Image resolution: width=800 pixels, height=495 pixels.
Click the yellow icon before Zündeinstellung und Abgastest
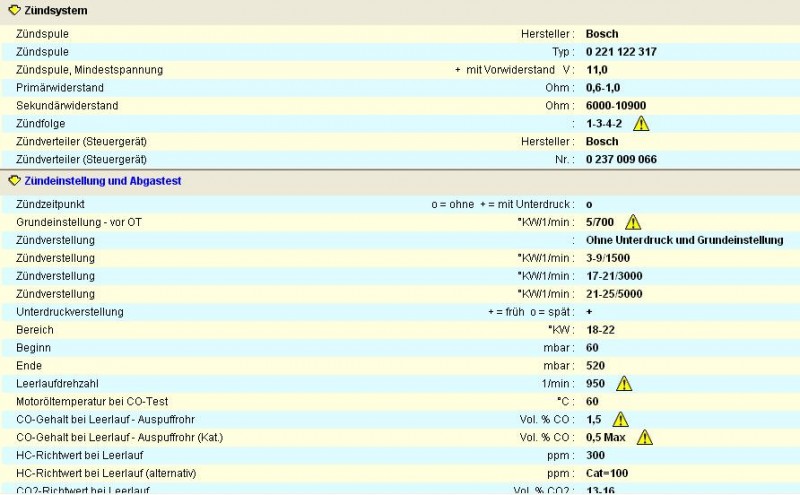tap(14, 181)
